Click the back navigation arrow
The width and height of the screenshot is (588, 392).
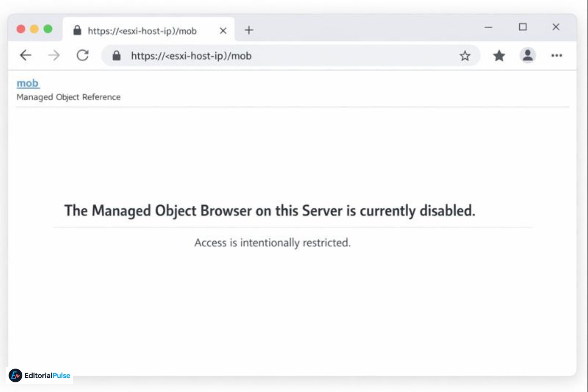25,55
